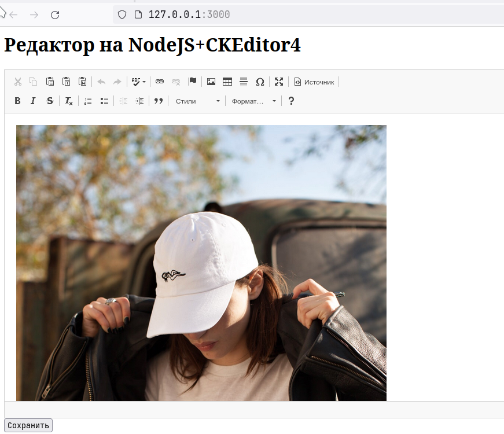Screen dimensions: 504x434
Task: Toggle Bold formatting
Action: tap(18, 101)
